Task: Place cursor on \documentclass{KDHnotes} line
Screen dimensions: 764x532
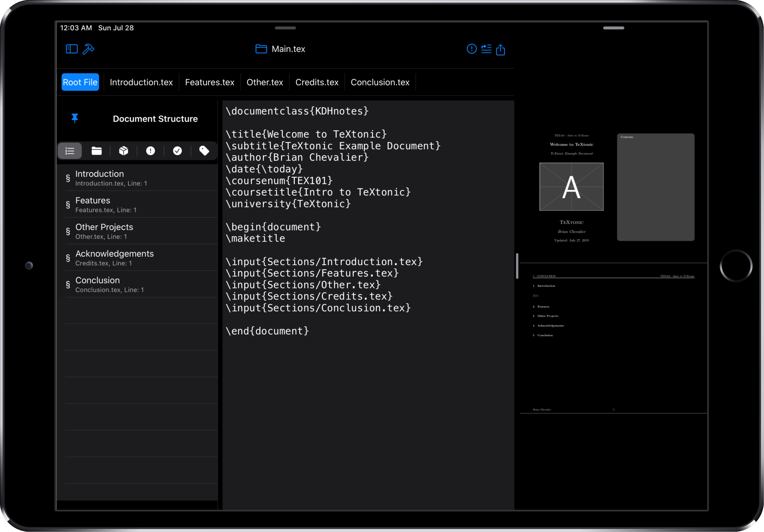Action: pos(297,111)
